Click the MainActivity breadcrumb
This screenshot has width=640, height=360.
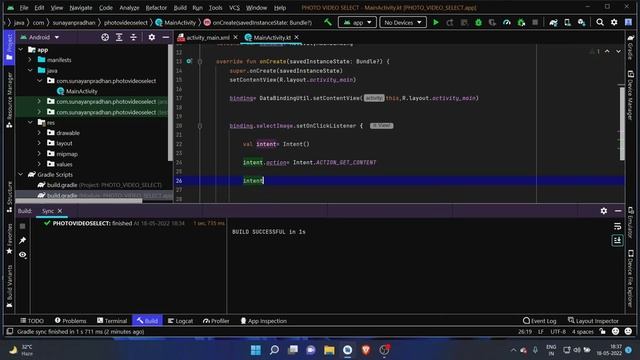[x=176, y=22]
